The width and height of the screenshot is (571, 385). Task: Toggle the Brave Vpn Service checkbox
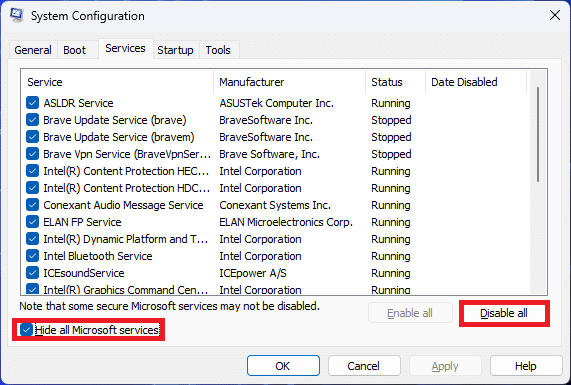pos(32,154)
